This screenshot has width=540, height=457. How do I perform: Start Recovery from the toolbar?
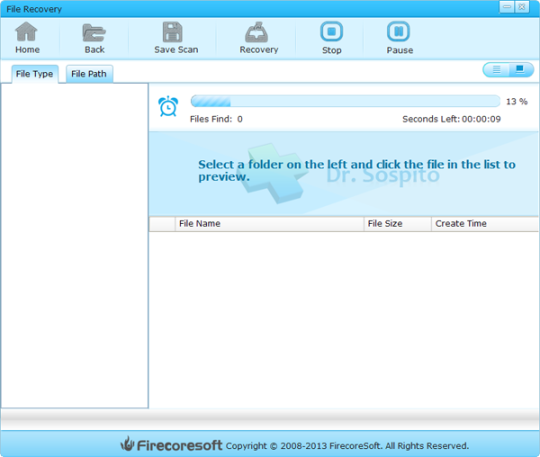259,38
